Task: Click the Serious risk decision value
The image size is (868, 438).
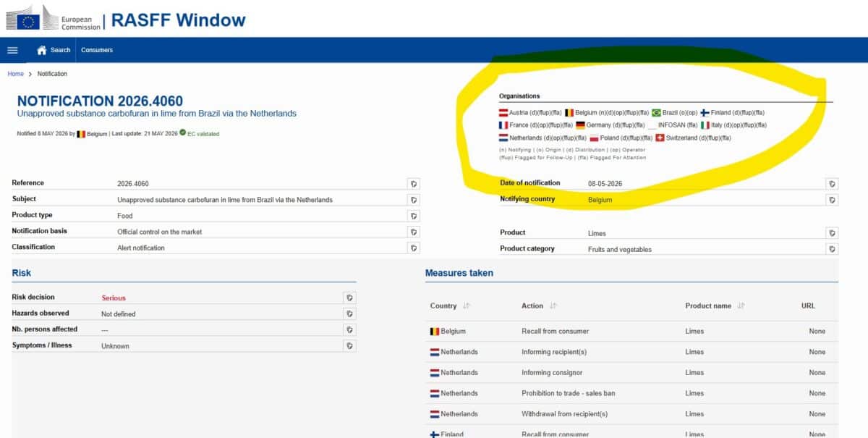Action: point(114,298)
